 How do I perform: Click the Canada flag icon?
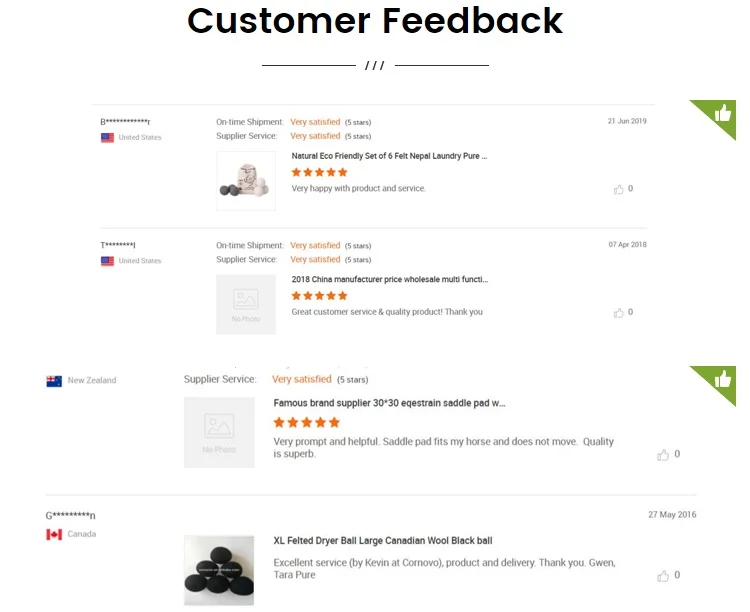point(54,535)
